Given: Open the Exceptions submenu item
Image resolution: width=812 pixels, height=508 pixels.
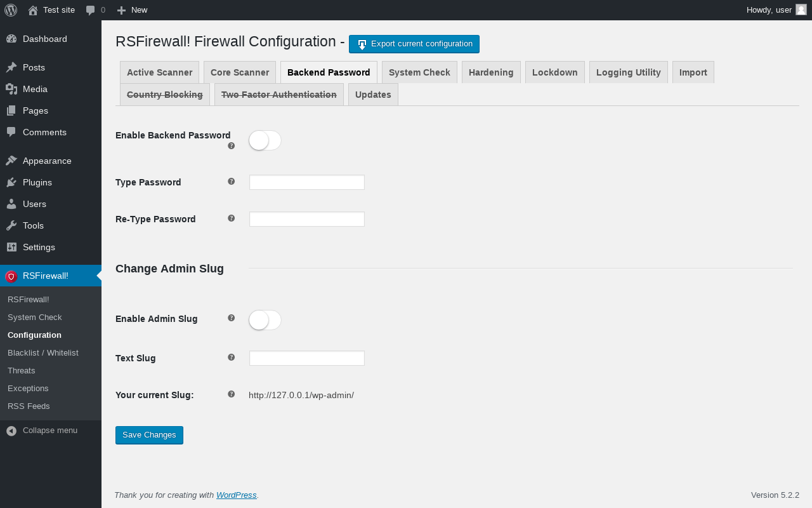Looking at the screenshot, I should [x=51, y=388].
